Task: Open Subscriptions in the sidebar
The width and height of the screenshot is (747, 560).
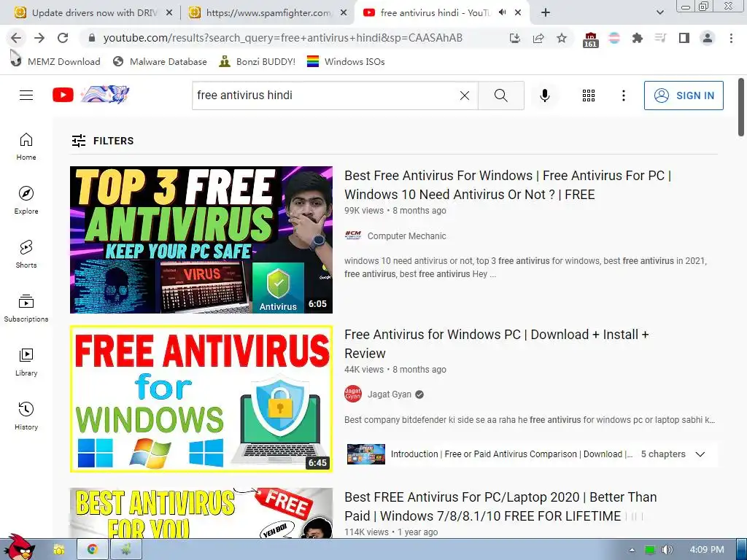Action: [x=26, y=308]
